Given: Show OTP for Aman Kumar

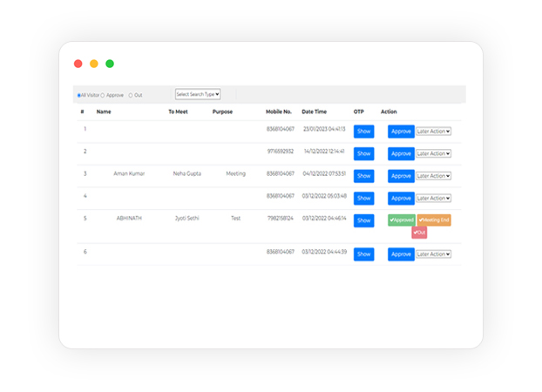Looking at the screenshot, I should pos(363,176).
